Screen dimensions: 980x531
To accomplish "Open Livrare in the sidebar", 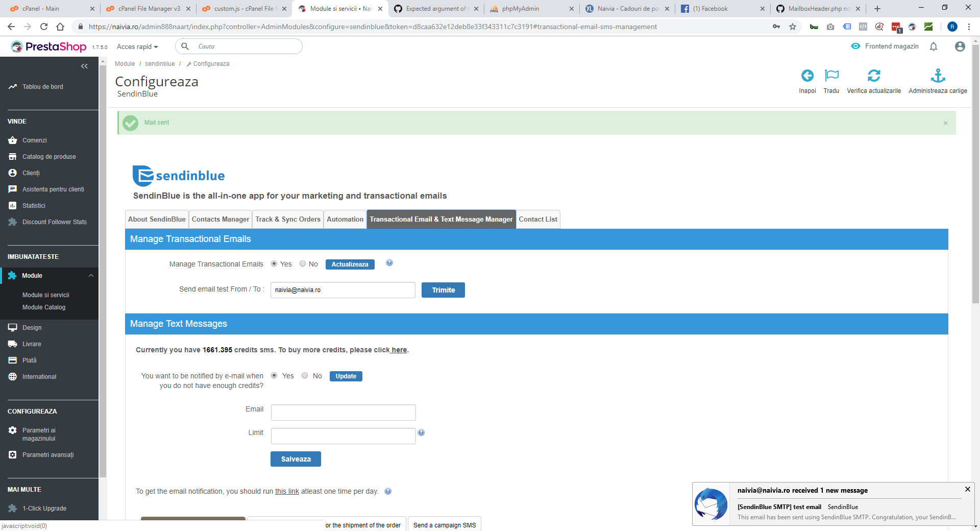I will (32, 344).
